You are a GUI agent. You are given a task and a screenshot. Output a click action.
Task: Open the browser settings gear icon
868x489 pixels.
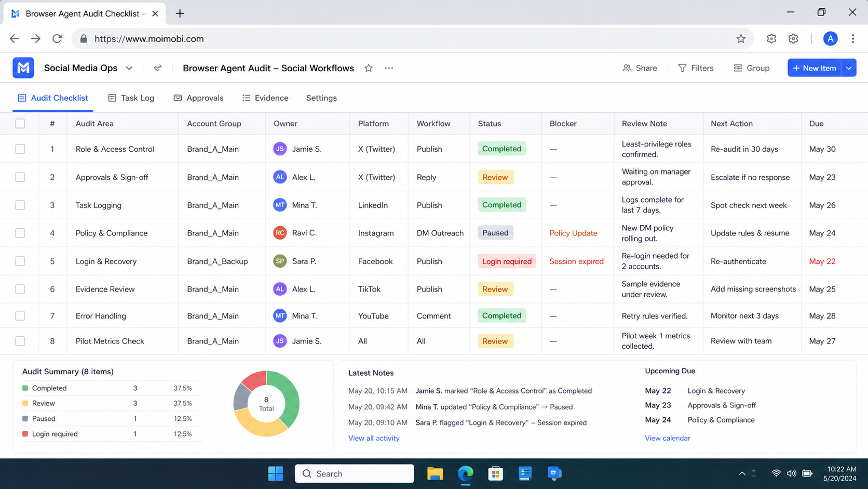click(793, 38)
